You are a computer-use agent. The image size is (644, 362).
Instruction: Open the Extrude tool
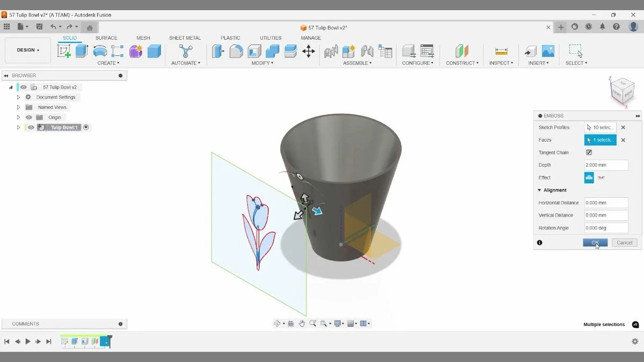(80, 51)
